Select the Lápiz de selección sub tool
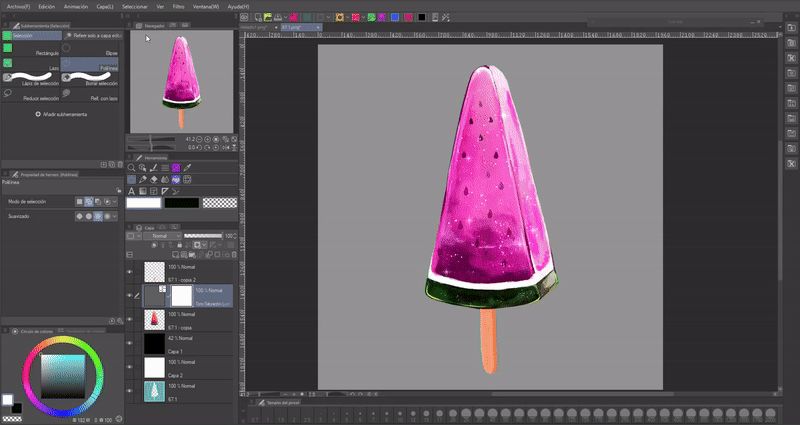This screenshot has width=800, height=425. (x=30, y=79)
